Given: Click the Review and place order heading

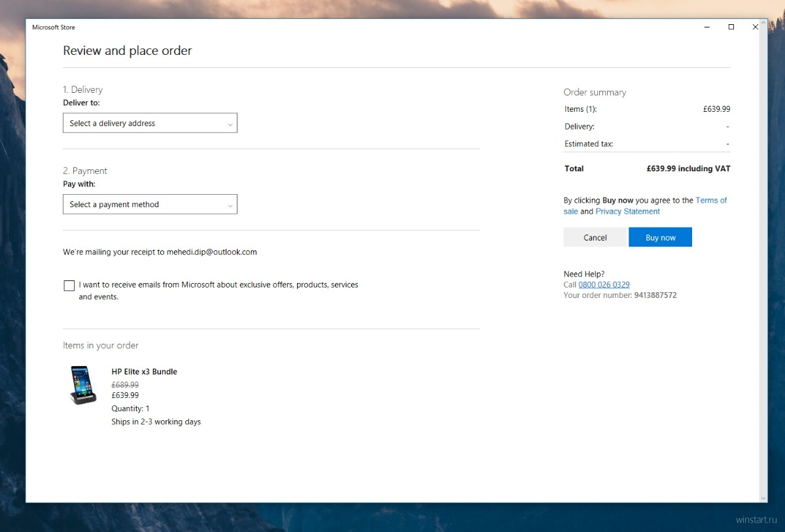Looking at the screenshot, I should coord(127,50).
